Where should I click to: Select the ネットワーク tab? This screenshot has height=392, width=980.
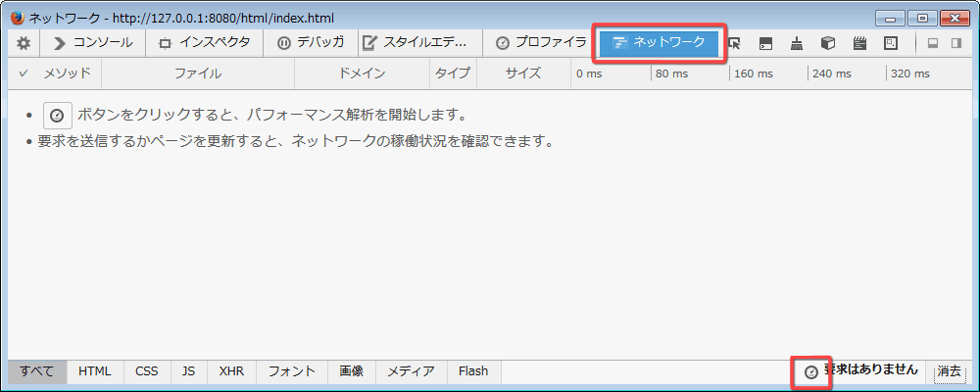tap(659, 43)
